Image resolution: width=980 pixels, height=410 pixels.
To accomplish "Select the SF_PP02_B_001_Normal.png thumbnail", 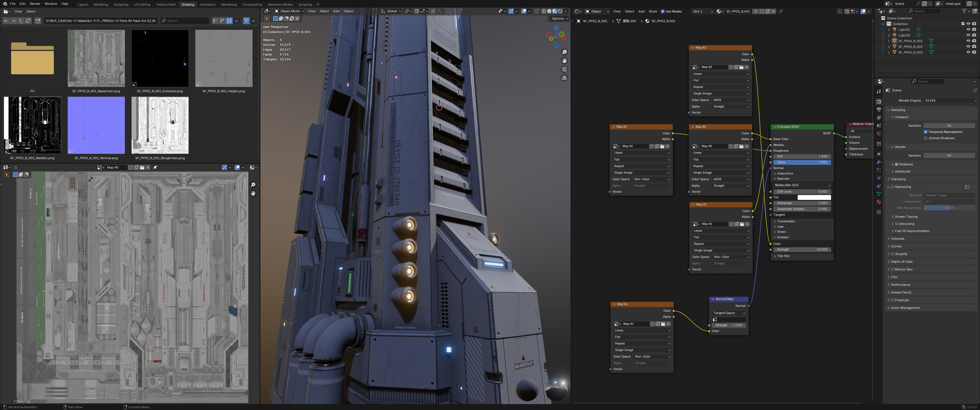I will click(x=96, y=125).
